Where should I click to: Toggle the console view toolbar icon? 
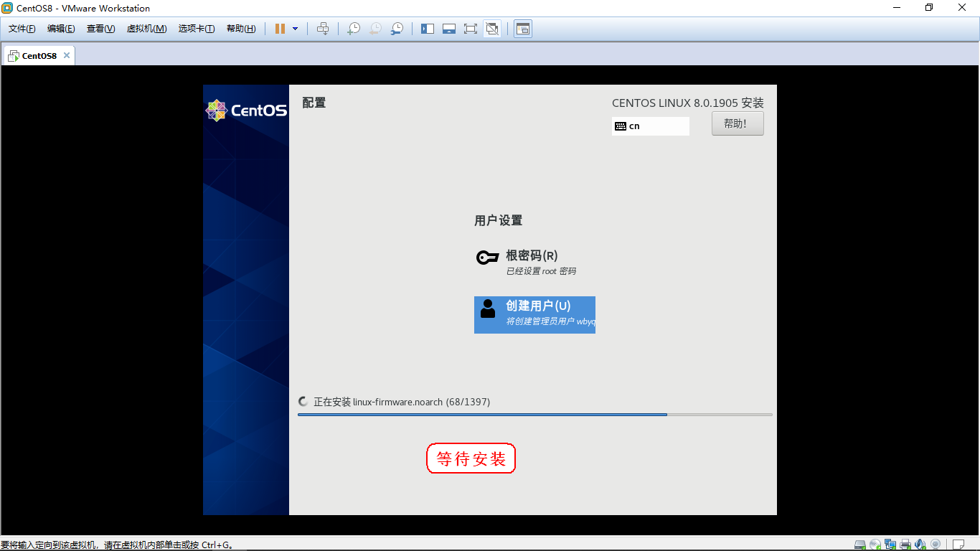(523, 29)
